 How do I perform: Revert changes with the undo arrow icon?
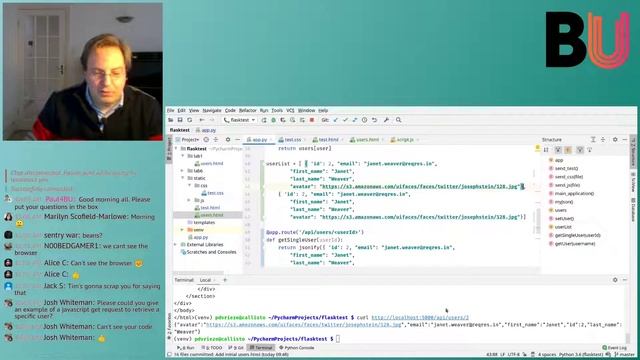coord(374,120)
